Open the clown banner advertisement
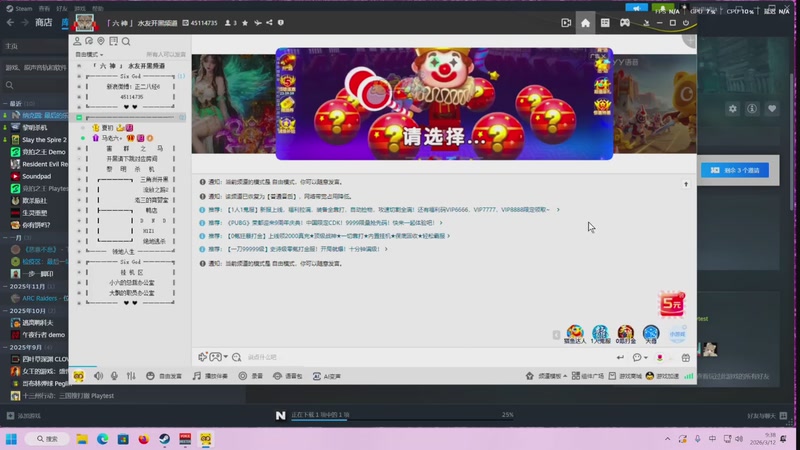The height and width of the screenshot is (450, 800). coord(444,104)
